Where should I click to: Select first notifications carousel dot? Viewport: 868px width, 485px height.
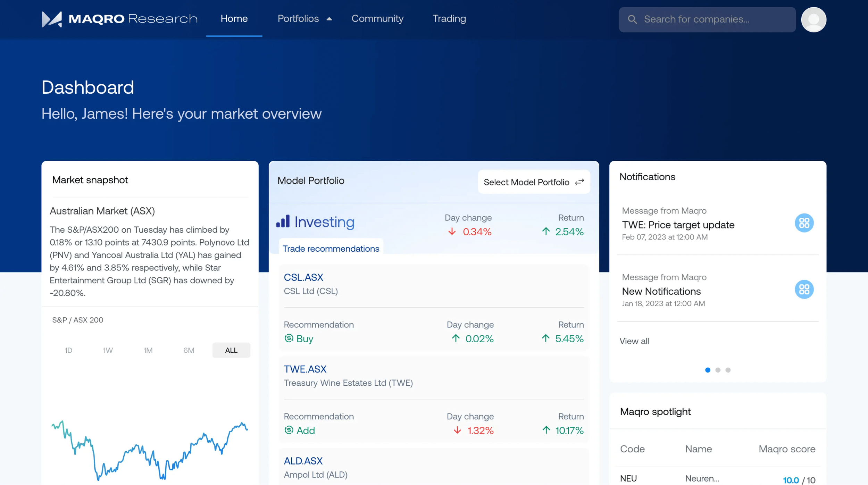click(708, 370)
